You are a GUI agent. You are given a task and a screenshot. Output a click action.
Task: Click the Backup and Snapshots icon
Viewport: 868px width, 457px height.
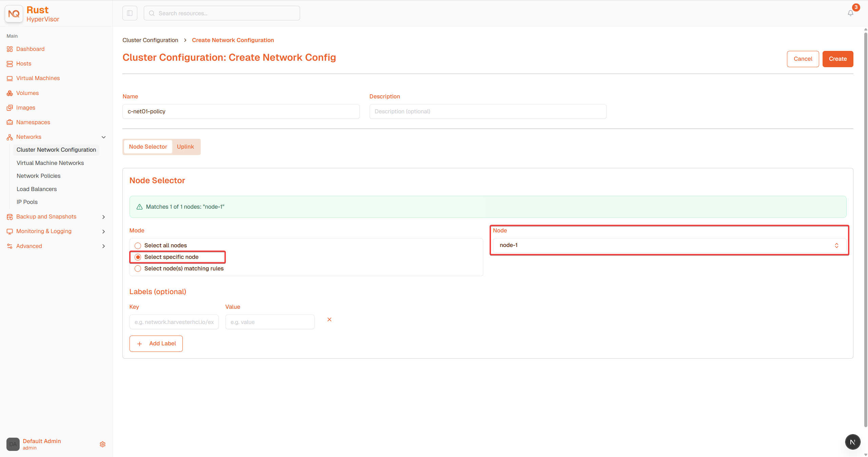pos(9,217)
